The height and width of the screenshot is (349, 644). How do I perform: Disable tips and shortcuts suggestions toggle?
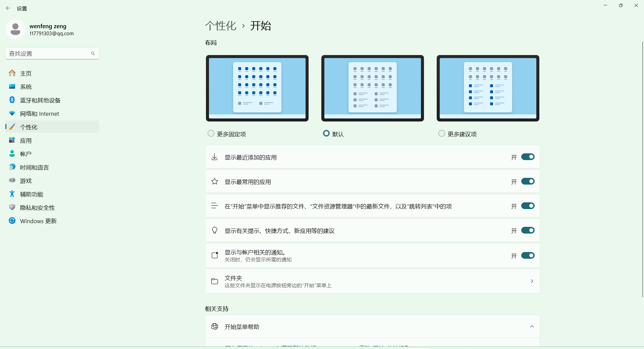528,231
